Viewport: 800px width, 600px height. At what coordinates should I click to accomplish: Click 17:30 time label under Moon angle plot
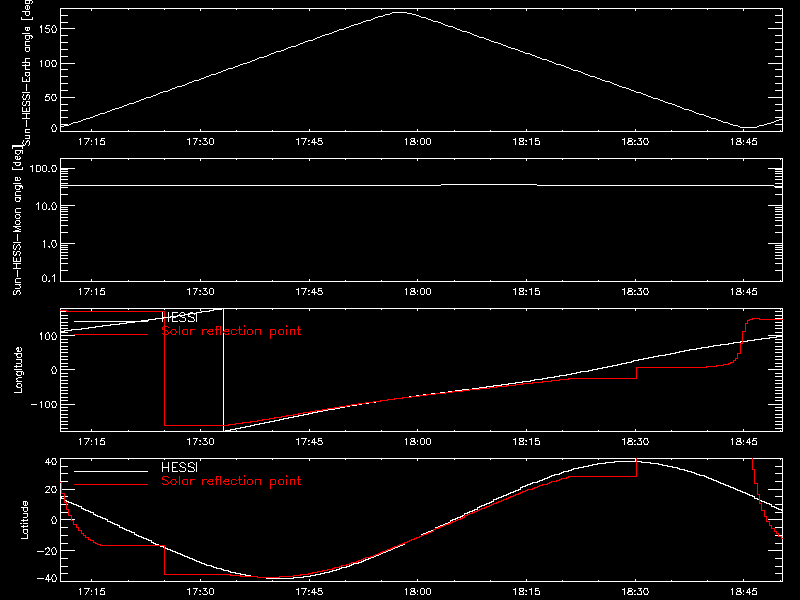[x=200, y=291]
